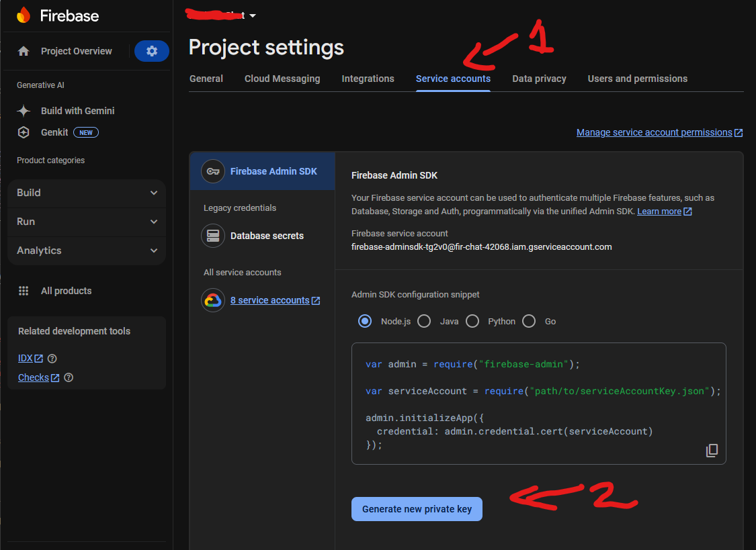Click the Genkit icon
Image resolution: width=756 pixels, height=550 pixels.
point(24,132)
